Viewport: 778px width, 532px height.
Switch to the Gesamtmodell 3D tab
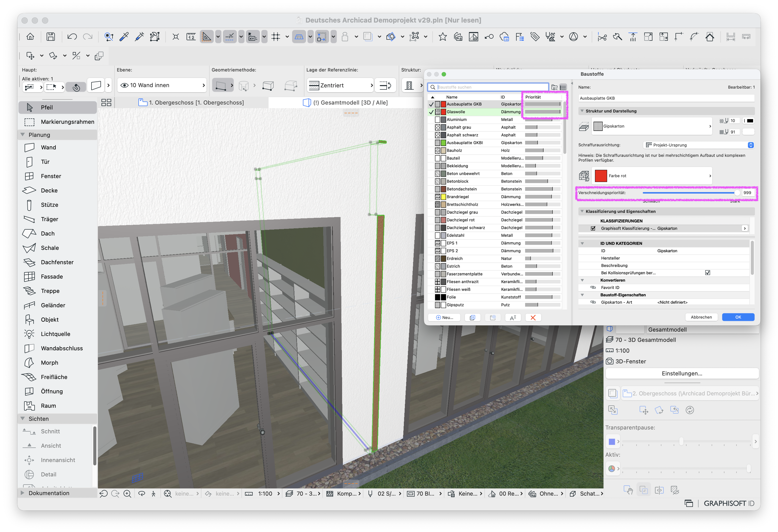[345, 103]
